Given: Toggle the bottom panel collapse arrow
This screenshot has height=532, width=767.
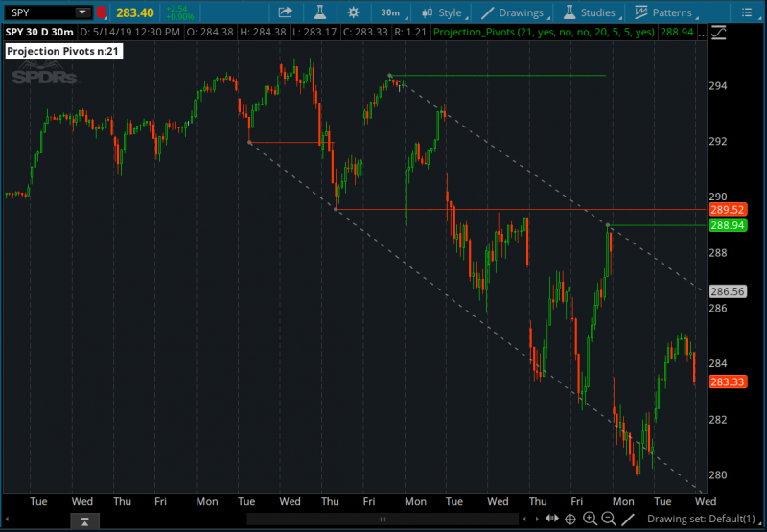Looking at the screenshot, I should pyautogui.click(x=84, y=520).
